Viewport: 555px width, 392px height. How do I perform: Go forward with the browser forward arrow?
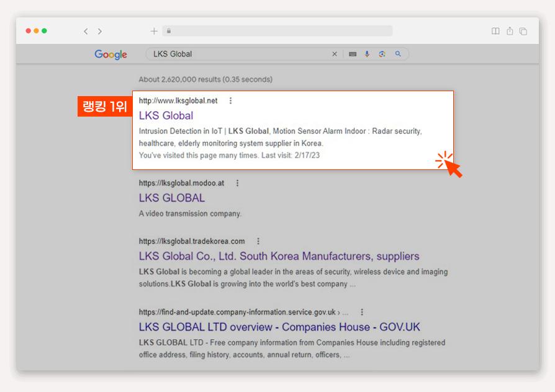point(100,32)
